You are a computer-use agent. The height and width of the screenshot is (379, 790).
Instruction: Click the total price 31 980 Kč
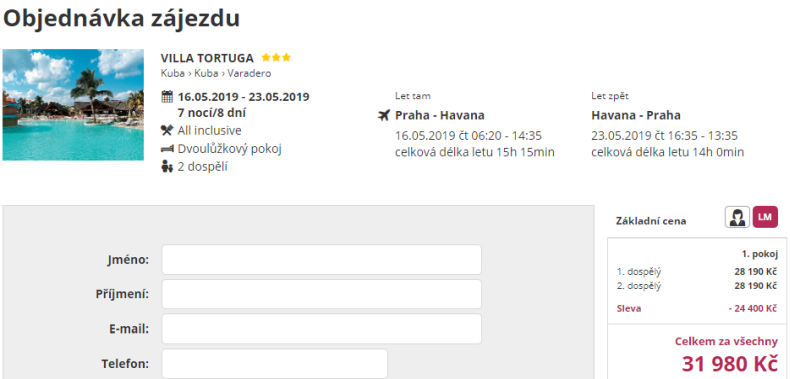(730, 363)
